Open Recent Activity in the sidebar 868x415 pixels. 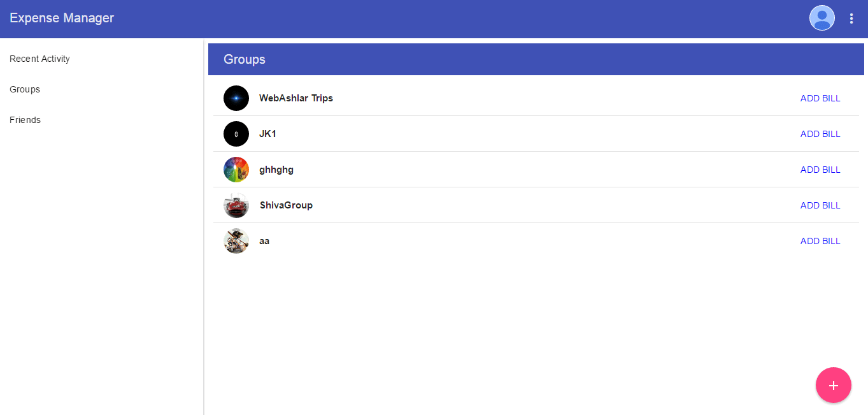pyautogui.click(x=39, y=59)
